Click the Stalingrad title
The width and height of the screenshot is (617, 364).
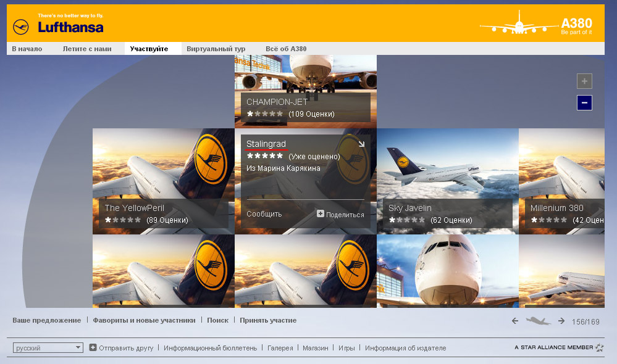click(266, 144)
